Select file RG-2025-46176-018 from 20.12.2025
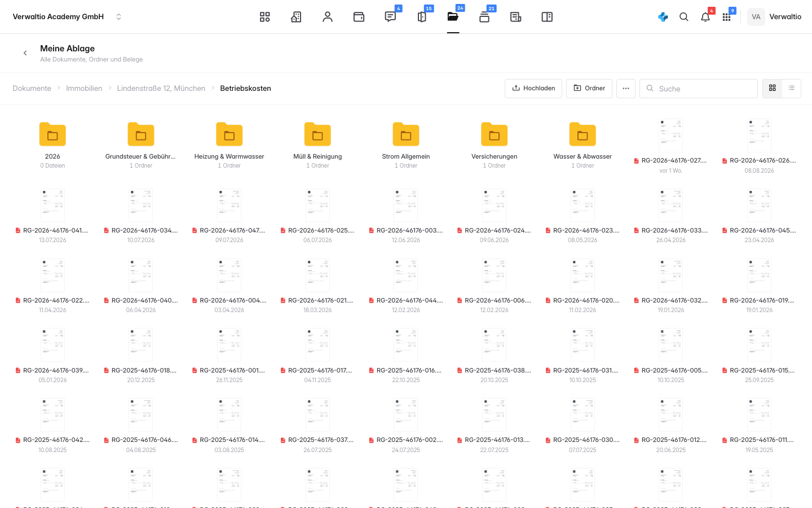The image size is (812, 508). click(141, 356)
